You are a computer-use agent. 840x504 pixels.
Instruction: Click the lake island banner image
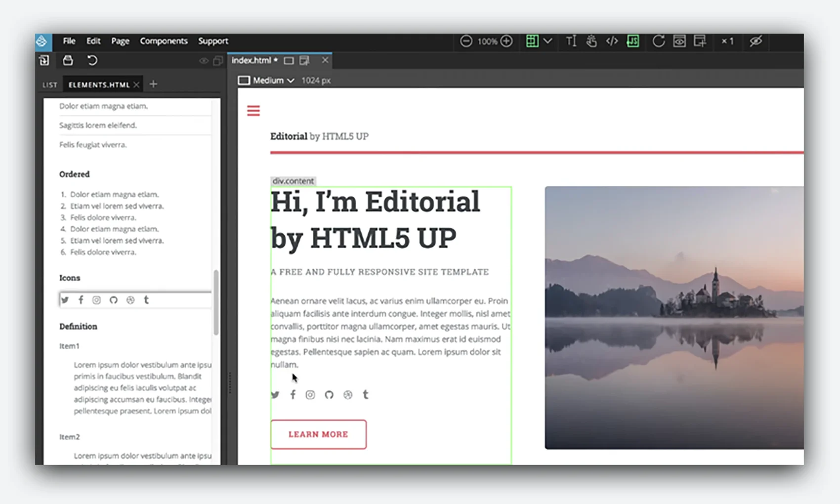point(674,318)
